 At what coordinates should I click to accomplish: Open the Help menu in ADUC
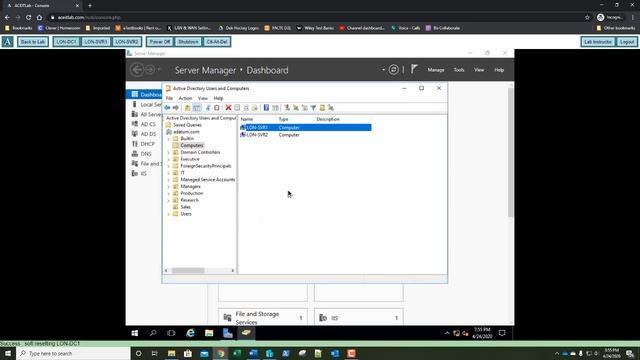[x=218, y=98]
